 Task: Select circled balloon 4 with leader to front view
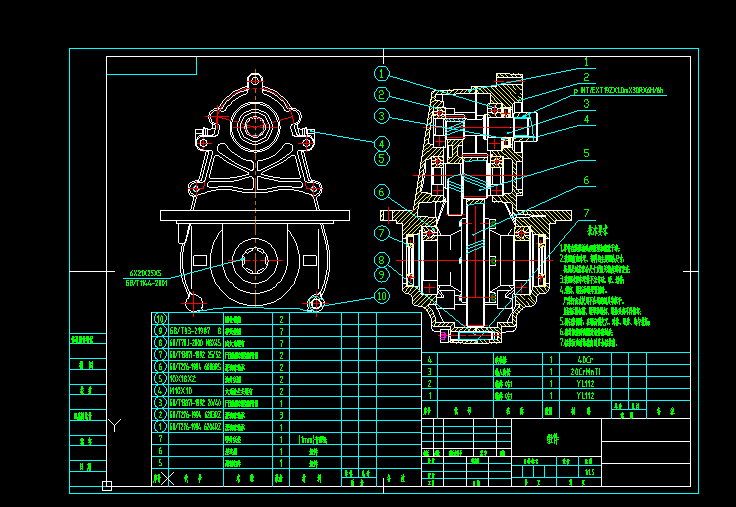coord(382,144)
